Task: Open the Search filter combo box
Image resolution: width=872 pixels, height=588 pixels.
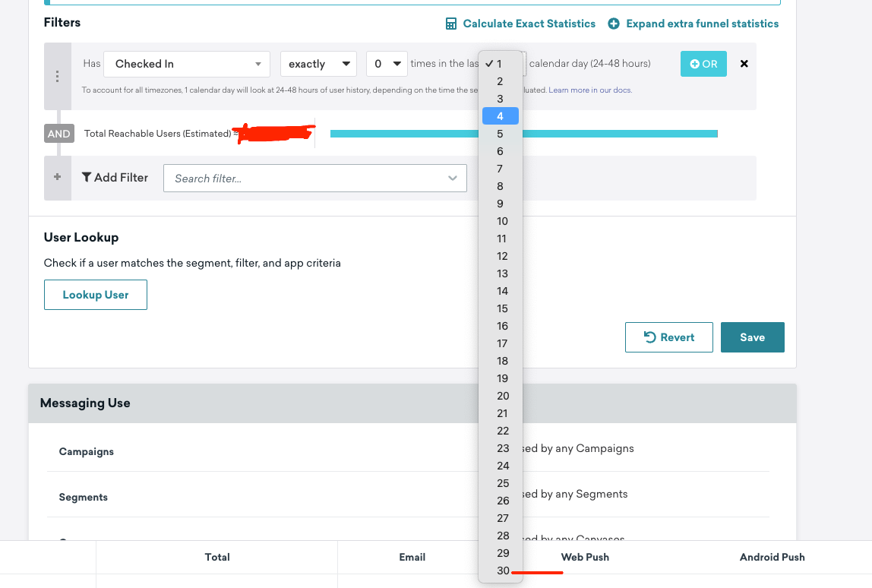Action: click(x=314, y=178)
